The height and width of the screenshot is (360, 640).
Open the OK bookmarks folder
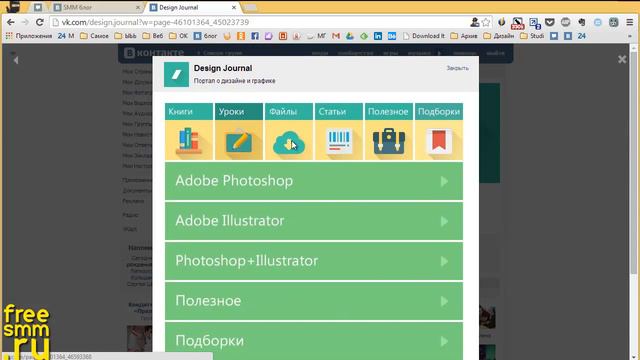178,36
